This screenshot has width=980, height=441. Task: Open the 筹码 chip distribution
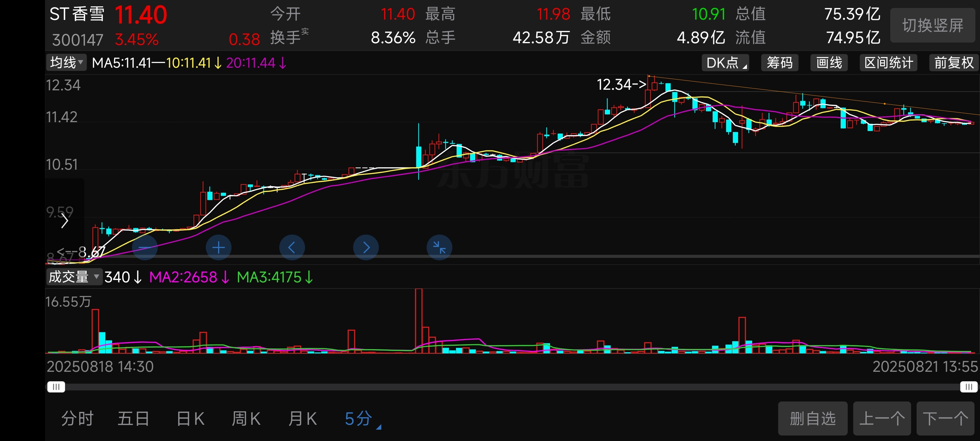779,63
